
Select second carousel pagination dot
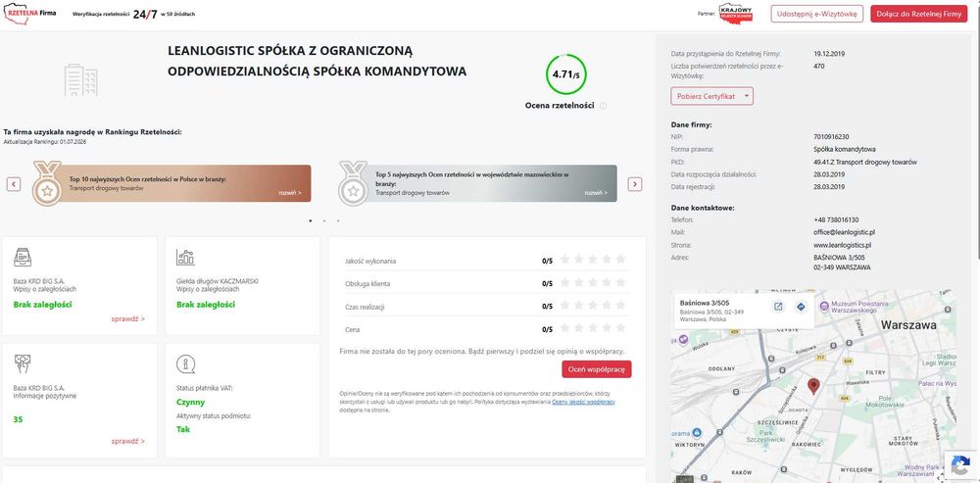[x=323, y=220]
